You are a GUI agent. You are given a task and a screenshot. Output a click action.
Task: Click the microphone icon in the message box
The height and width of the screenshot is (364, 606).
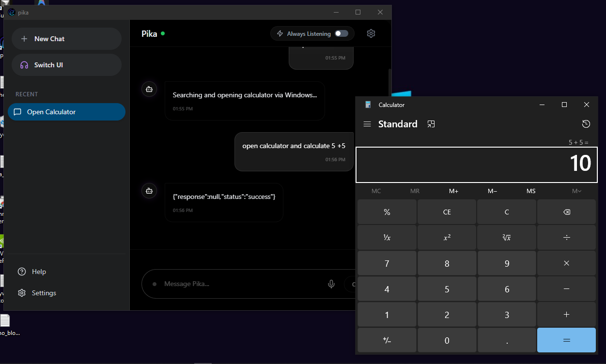(331, 284)
